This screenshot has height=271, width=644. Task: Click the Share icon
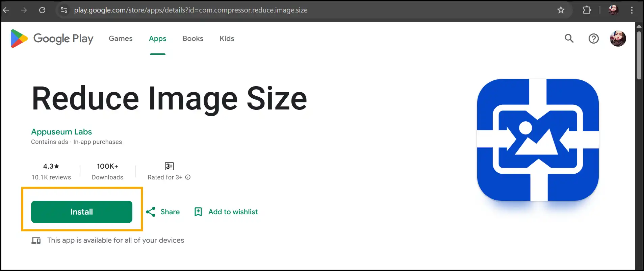(x=151, y=212)
